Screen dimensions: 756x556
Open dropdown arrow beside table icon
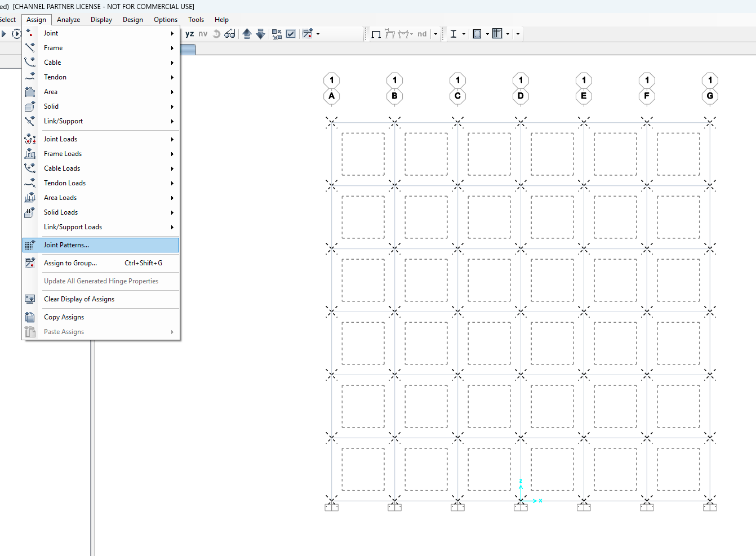(x=508, y=34)
